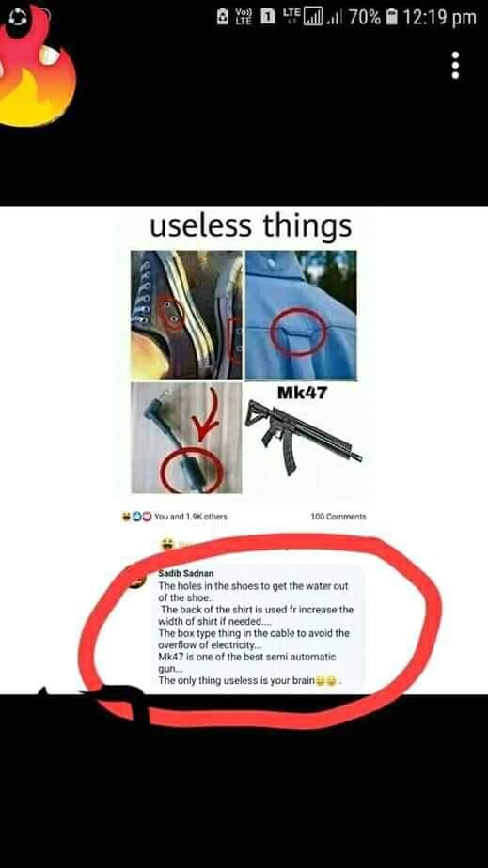Open 'You and 1.9K others' reactions list
The width and height of the screenshot is (488, 868).
point(191,517)
